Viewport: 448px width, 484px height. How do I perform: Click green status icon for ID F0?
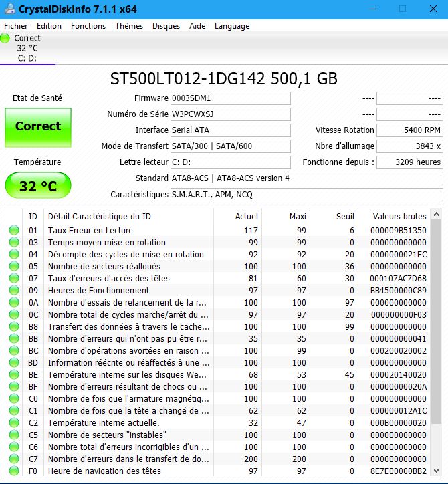(x=14, y=471)
